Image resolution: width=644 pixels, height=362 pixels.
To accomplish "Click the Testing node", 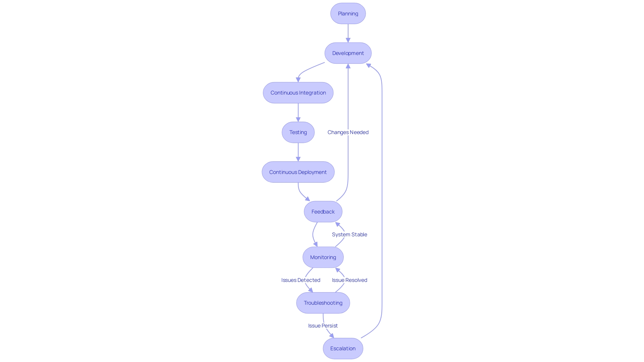I will (298, 132).
